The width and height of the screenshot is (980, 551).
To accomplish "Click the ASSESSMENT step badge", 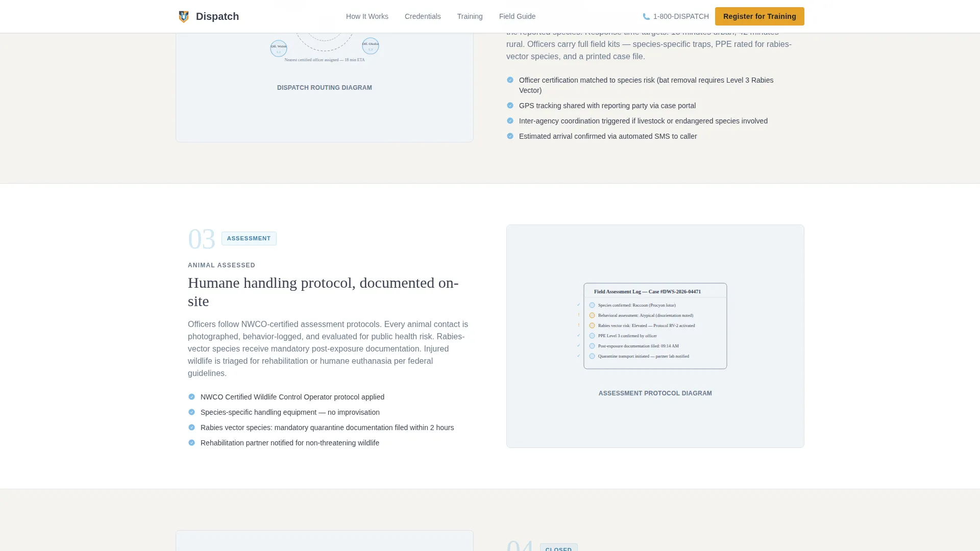I will click(249, 238).
